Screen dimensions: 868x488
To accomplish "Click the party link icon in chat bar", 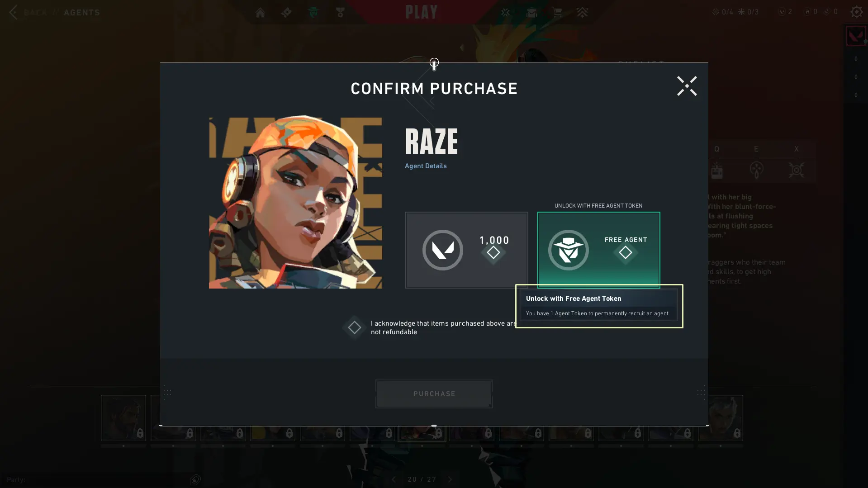I will pyautogui.click(x=195, y=479).
